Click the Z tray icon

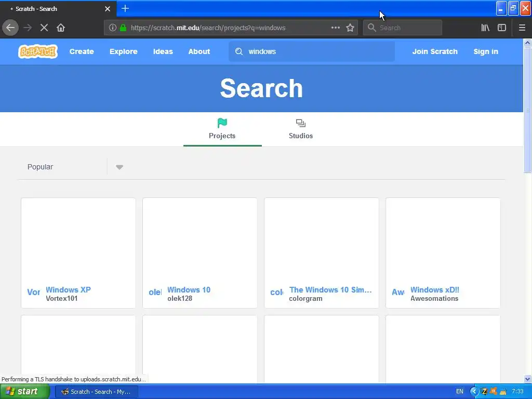click(485, 392)
